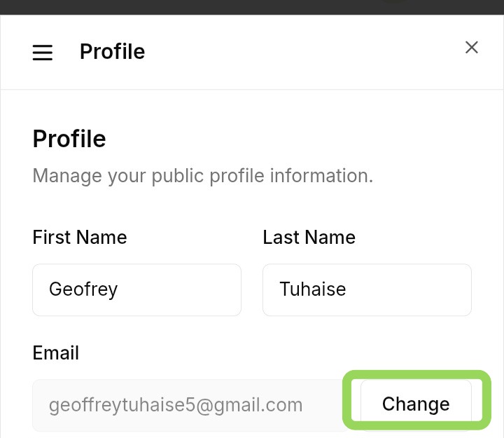
Task: Click the geoffreytuhaise5@gmail.com address text
Action: click(x=176, y=405)
